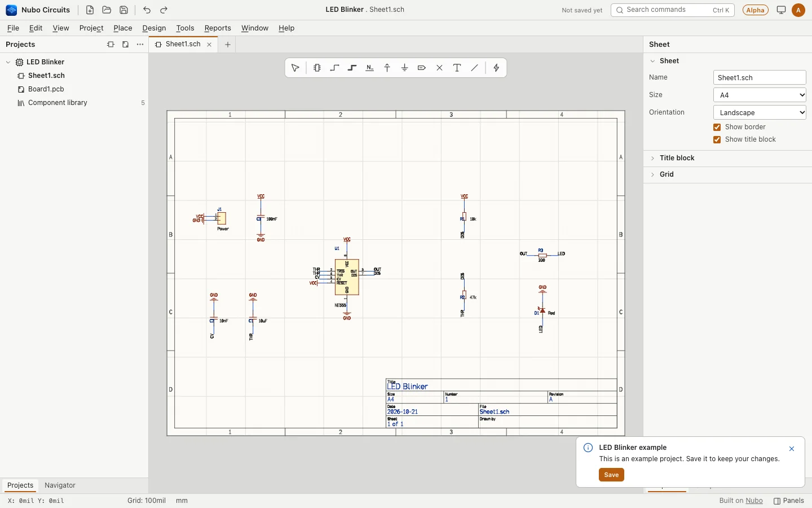This screenshot has height=508, width=812.
Task: Open the Design menu
Action: (x=154, y=28)
